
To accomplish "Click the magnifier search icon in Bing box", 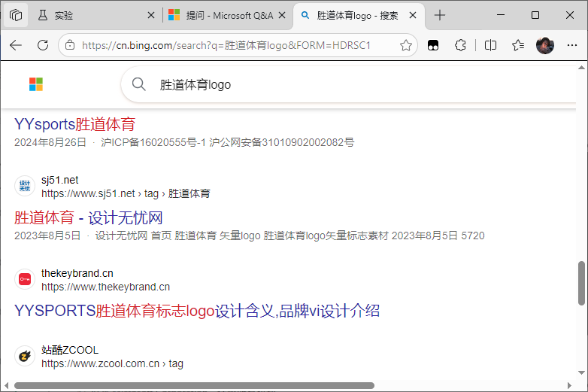I will click(139, 84).
